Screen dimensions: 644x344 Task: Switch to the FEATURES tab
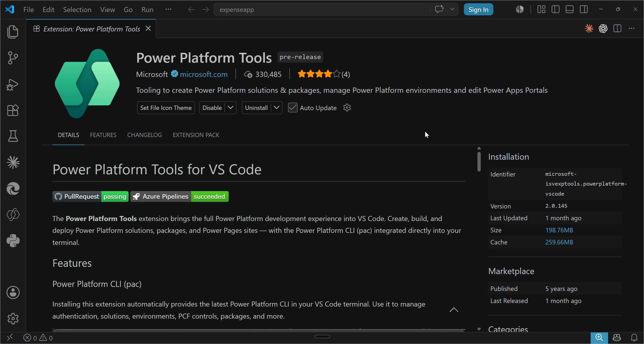(103, 135)
